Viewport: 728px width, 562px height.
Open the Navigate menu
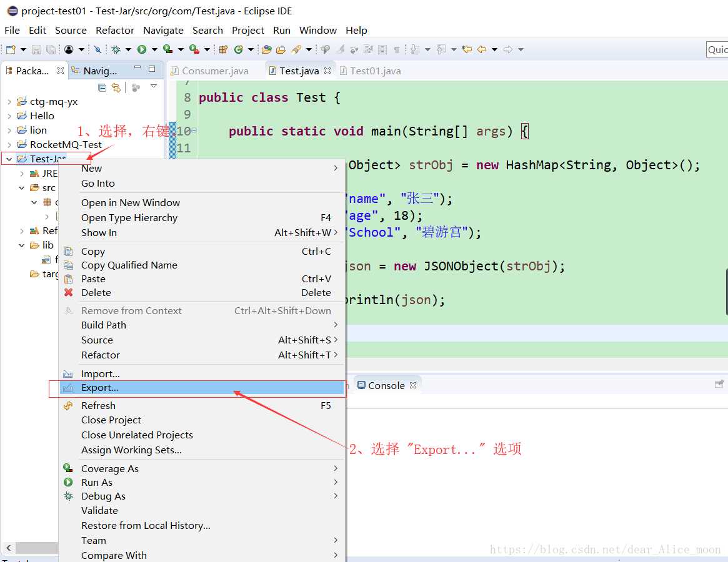(x=163, y=30)
